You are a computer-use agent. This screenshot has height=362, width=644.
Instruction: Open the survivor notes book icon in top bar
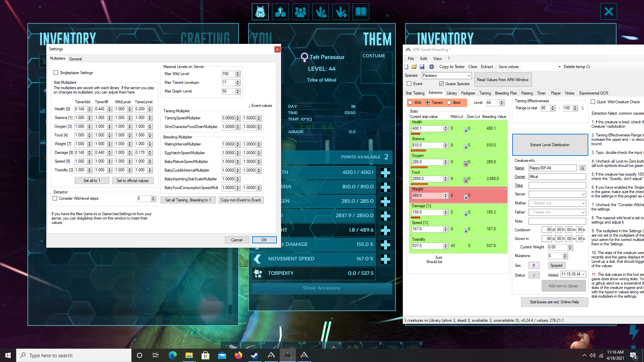click(x=361, y=12)
